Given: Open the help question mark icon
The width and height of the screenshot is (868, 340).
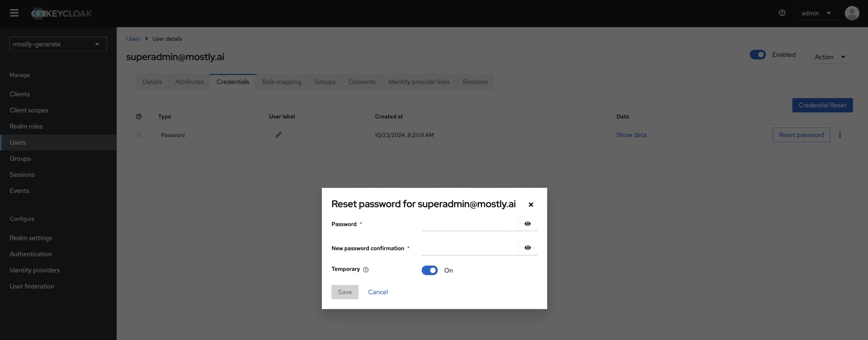Looking at the screenshot, I should [x=782, y=13].
